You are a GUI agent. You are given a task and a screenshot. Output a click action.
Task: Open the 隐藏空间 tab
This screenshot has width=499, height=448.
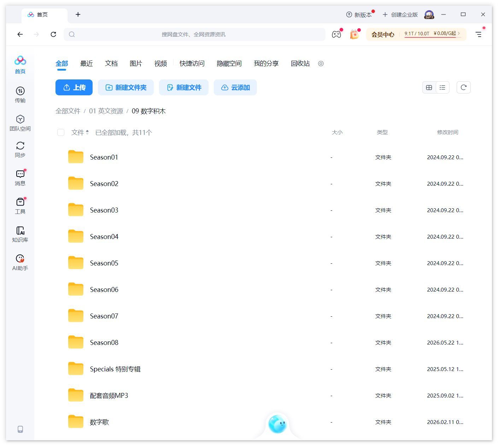(x=229, y=64)
